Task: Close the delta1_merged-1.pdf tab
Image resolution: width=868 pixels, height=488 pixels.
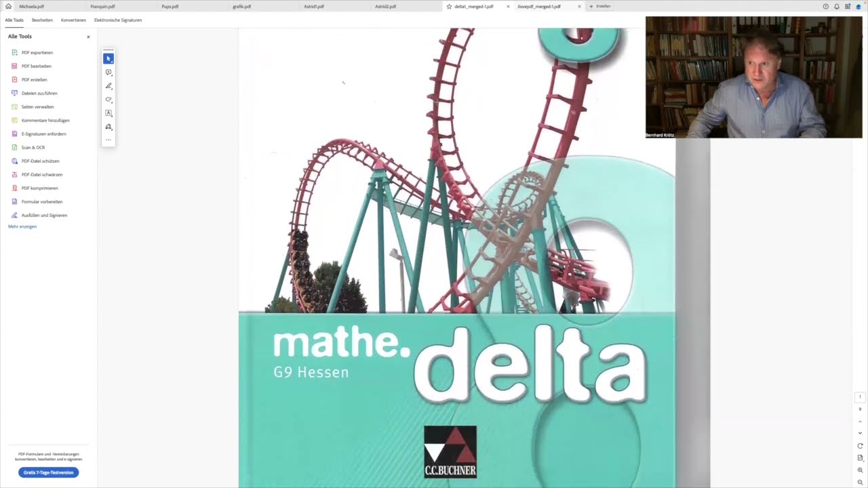Action: coord(508,6)
